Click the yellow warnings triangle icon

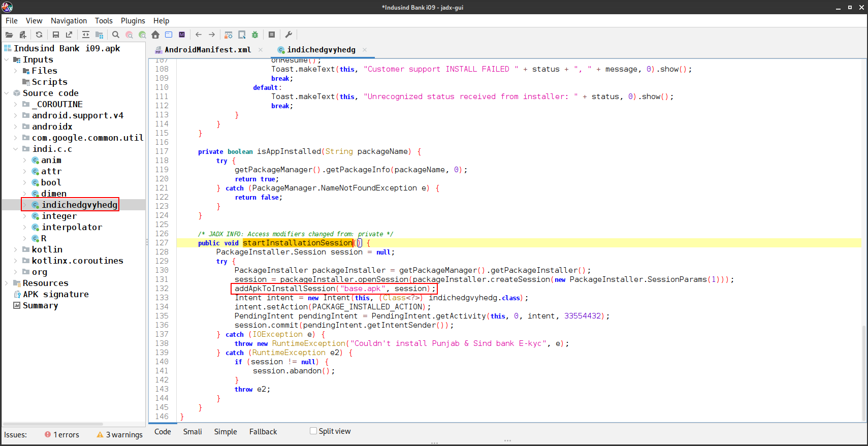tap(100, 434)
